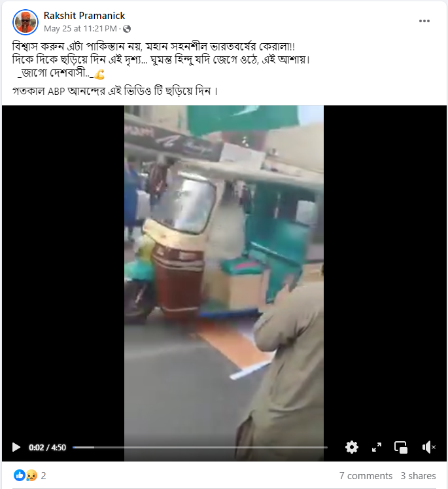Open Rakshit Pramanick profile name link
Image resolution: width=448 pixels, height=489 pixels.
[84, 16]
